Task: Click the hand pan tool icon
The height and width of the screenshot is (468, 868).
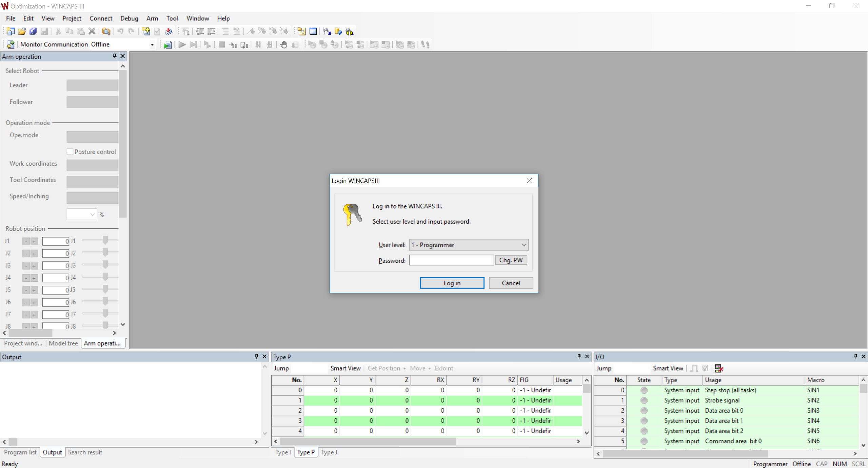Action: tap(283, 44)
